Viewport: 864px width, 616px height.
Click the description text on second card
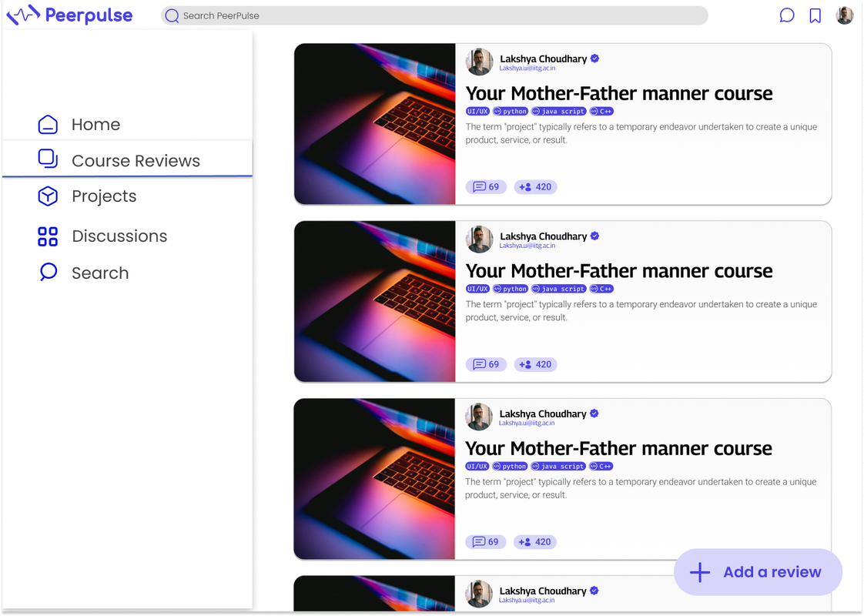point(641,311)
